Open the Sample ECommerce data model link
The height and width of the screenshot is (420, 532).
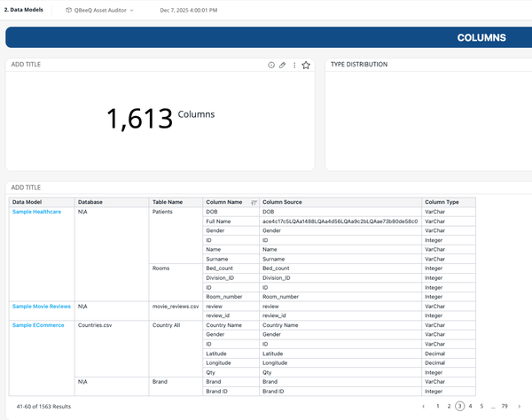(37, 325)
